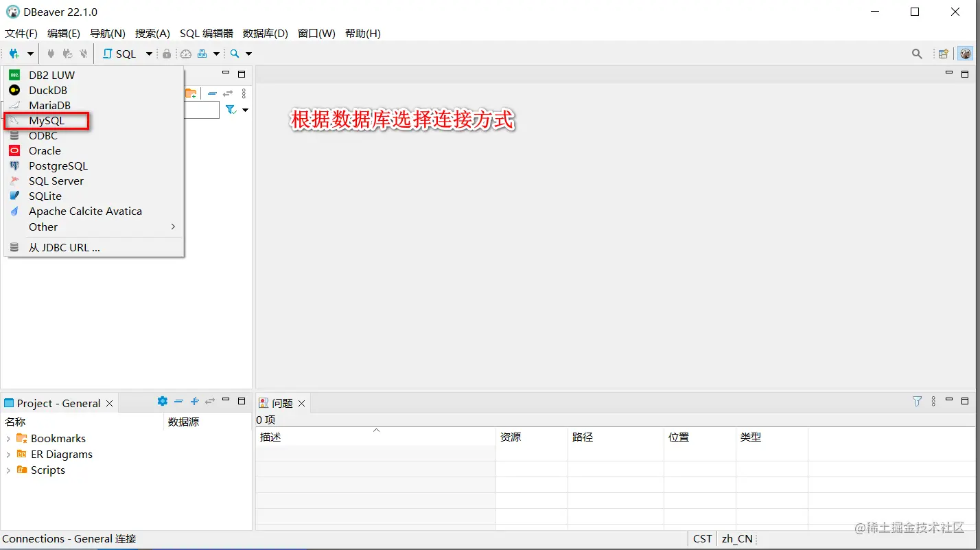Collapse all in database navigator toolbar
Viewport: 980px width, 550px height.
(212, 93)
